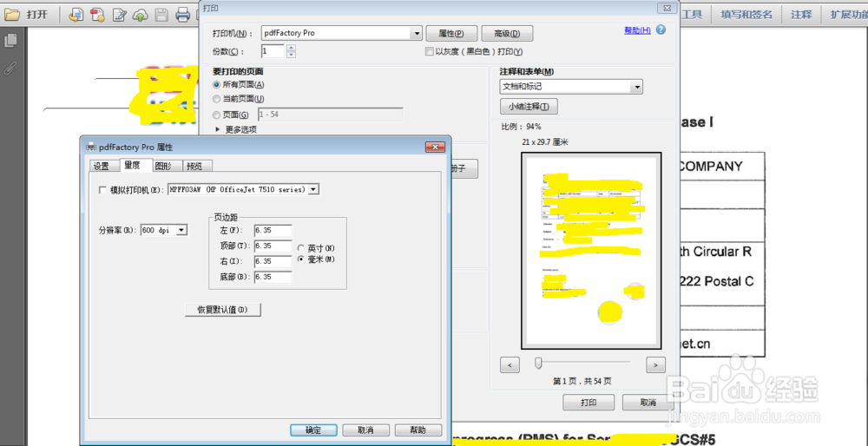Select the 当前页面 radio button

click(x=216, y=99)
